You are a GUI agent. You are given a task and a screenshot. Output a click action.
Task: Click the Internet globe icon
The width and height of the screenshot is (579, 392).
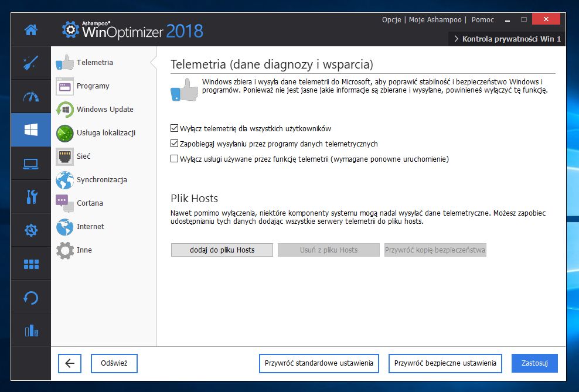64,227
